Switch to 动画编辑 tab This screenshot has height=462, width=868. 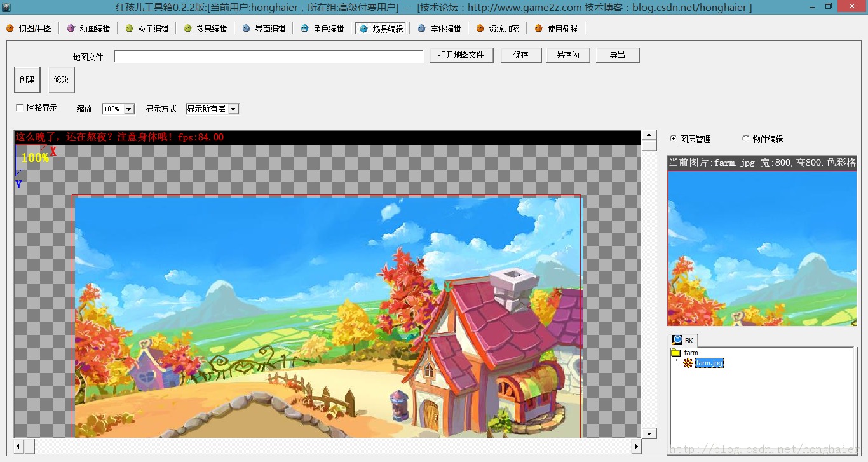click(x=89, y=29)
